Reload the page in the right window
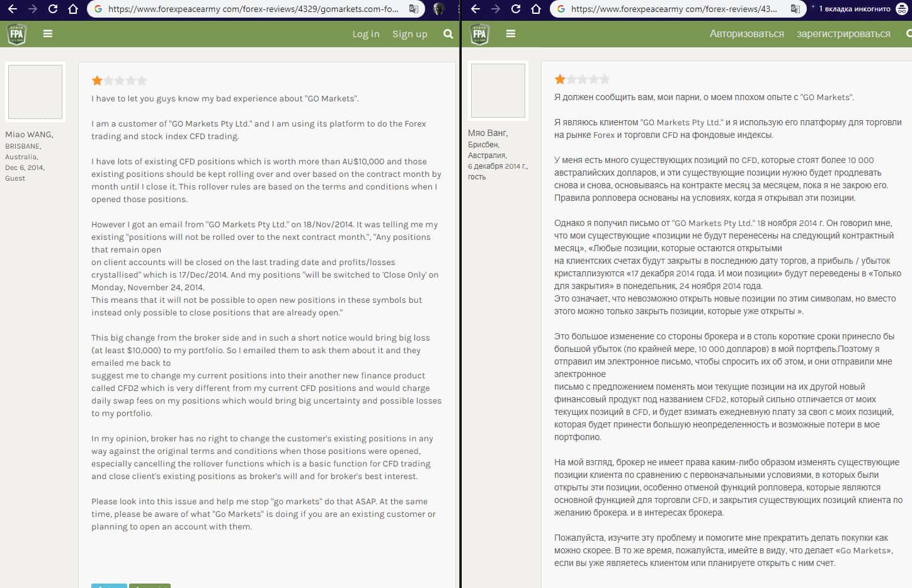Screen dimensions: 912x588 516,9
